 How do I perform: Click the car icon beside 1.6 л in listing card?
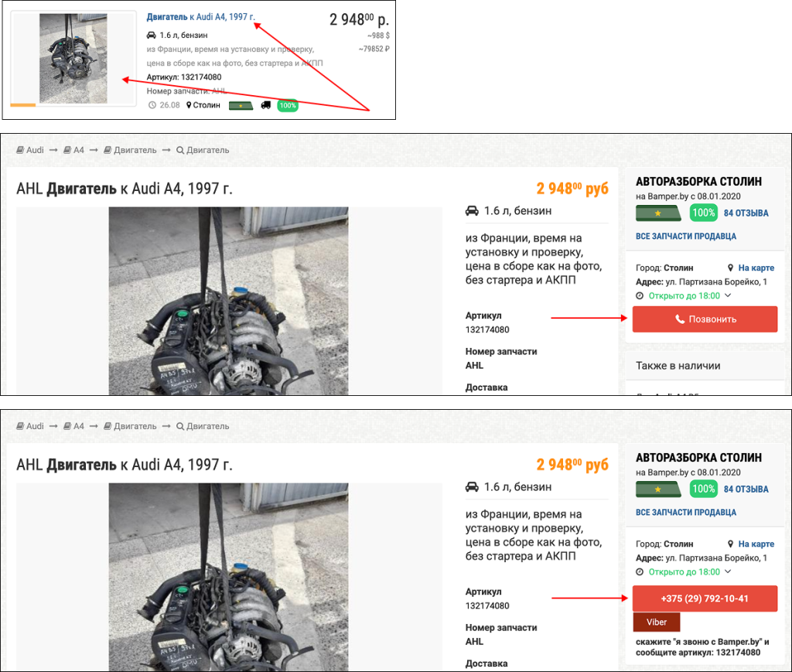coord(151,35)
